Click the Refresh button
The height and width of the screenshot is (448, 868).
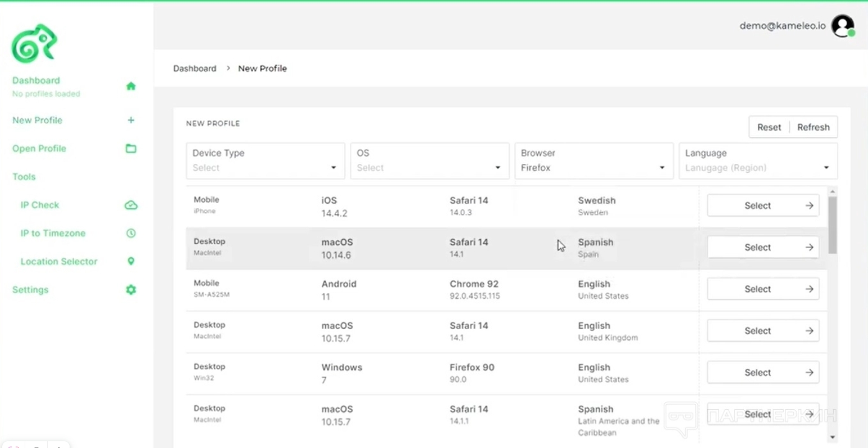(814, 127)
